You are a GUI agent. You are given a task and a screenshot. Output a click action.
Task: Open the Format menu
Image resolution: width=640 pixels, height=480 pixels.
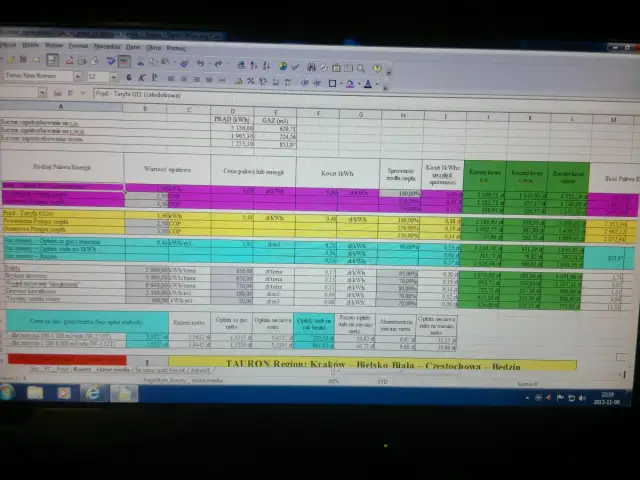coord(79,46)
